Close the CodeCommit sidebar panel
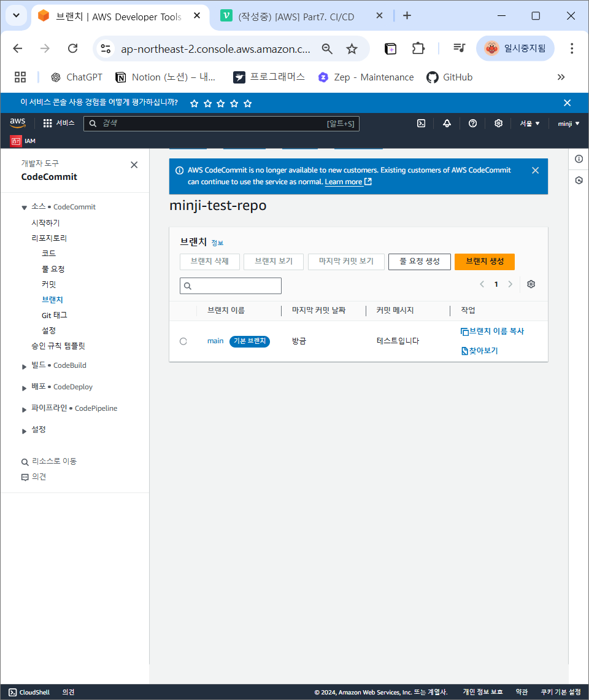The height and width of the screenshot is (700, 589). (x=134, y=165)
